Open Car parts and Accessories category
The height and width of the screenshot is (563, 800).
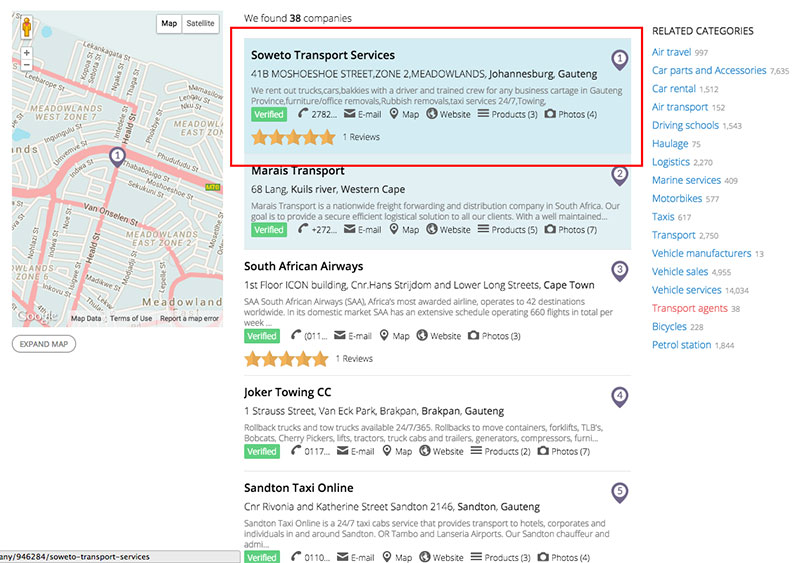click(x=709, y=70)
